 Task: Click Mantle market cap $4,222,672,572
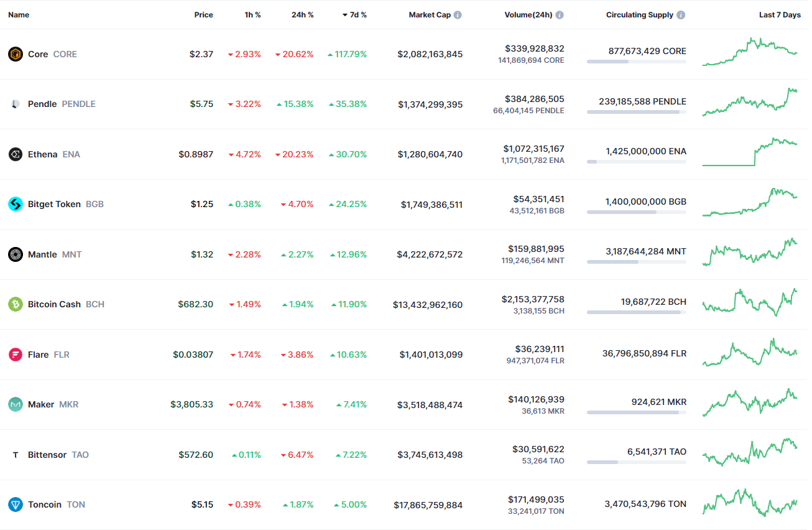(430, 254)
